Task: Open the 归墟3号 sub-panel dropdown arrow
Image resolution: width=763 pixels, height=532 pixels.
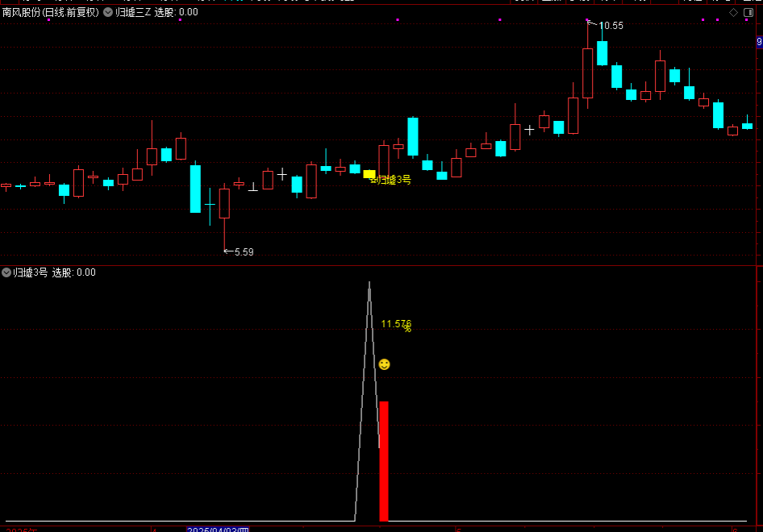Action: [6, 272]
